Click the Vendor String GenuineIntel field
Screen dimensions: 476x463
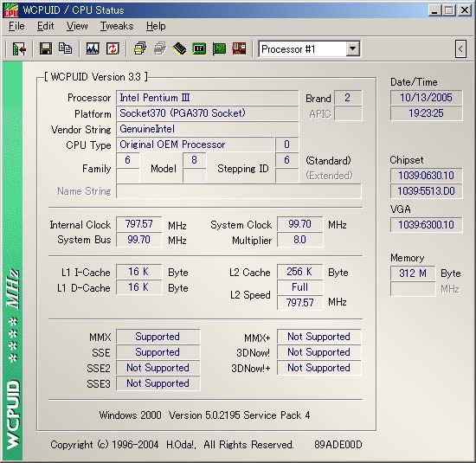point(208,129)
